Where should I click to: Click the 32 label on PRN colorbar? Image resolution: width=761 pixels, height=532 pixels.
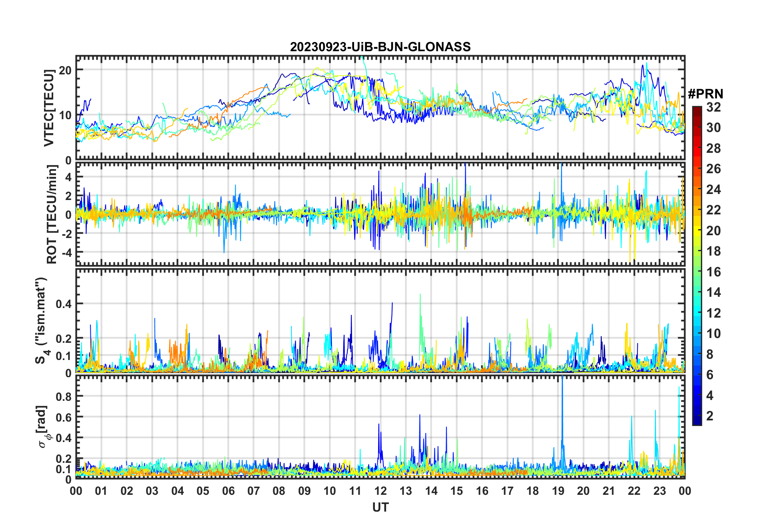point(713,107)
